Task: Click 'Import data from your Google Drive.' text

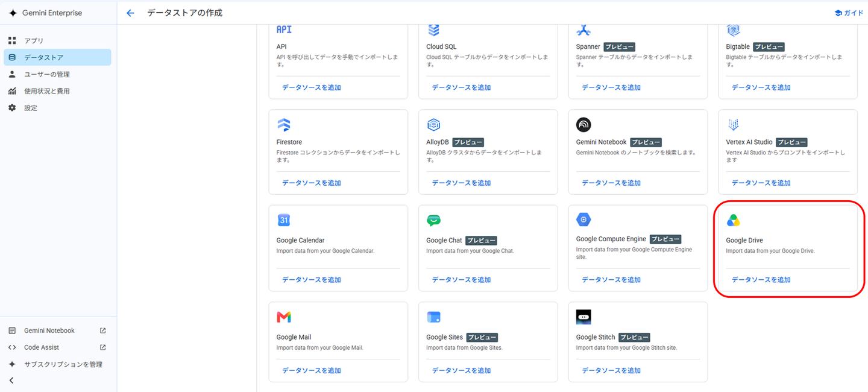Action: click(770, 251)
